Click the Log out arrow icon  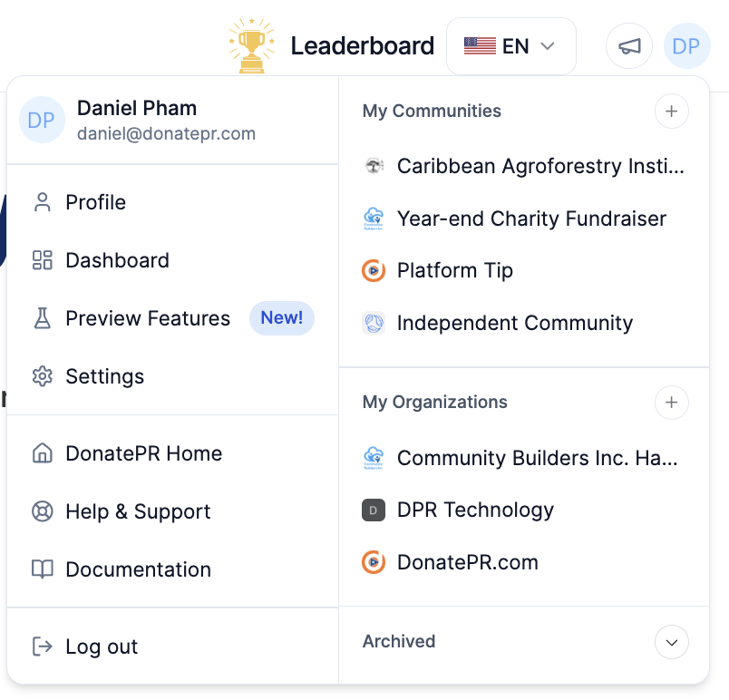point(42,647)
